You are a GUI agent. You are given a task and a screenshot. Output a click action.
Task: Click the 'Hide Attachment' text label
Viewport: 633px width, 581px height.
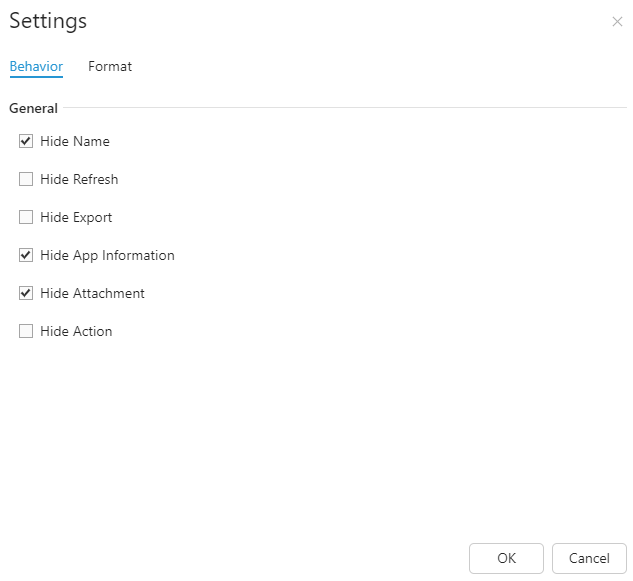click(x=92, y=293)
